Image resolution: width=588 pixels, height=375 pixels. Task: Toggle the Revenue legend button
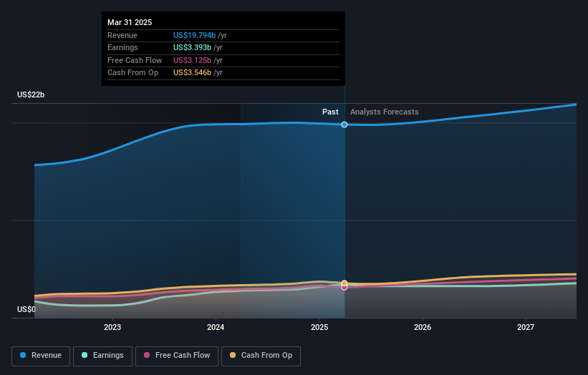41,356
